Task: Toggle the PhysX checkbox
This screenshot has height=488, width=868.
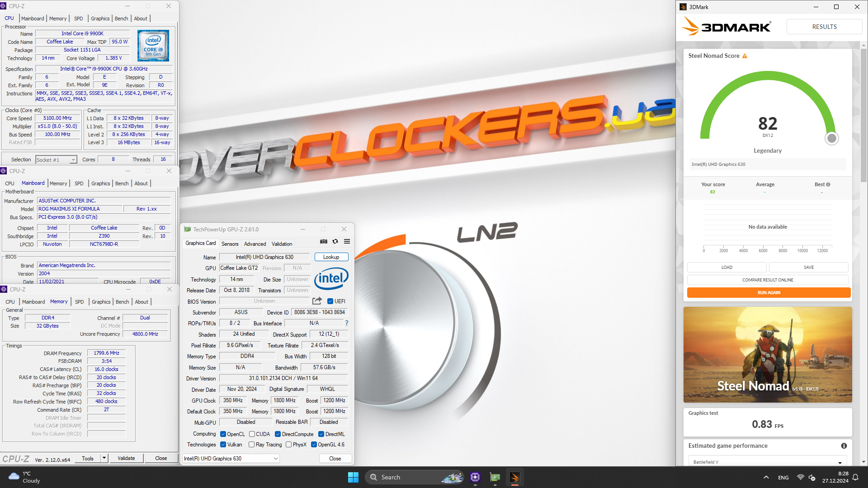Action: (288, 445)
